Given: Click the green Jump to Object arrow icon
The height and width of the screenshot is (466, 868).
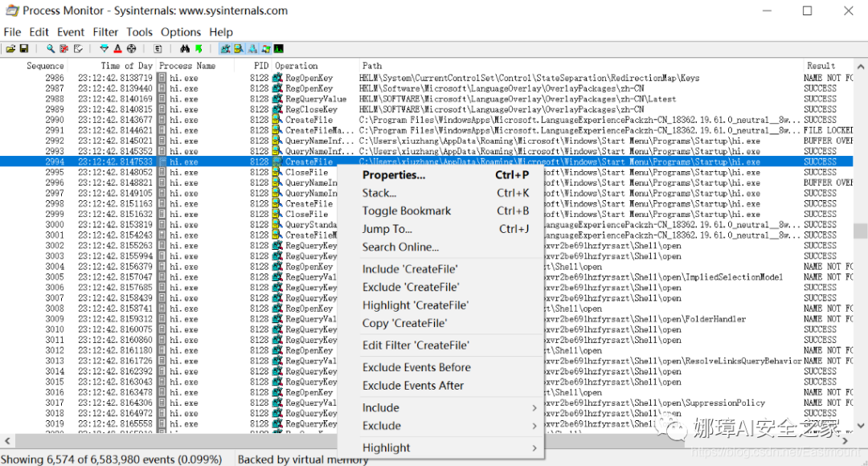Looking at the screenshot, I should (x=199, y=49).
